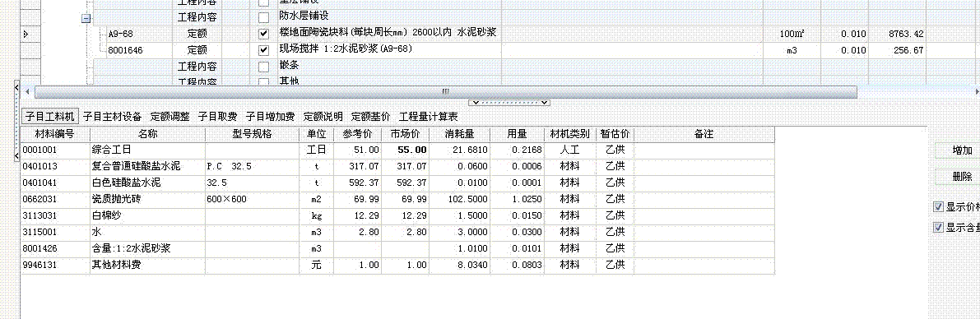Click the horizontal scrollbar right arrow
980x319 pixels.
click(x=976, y=92)
